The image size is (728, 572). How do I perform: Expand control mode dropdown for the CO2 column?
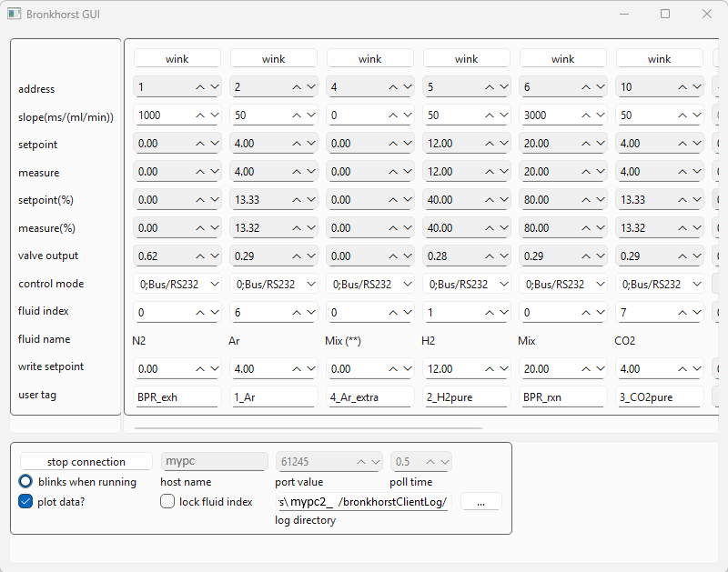click(659, 285)
